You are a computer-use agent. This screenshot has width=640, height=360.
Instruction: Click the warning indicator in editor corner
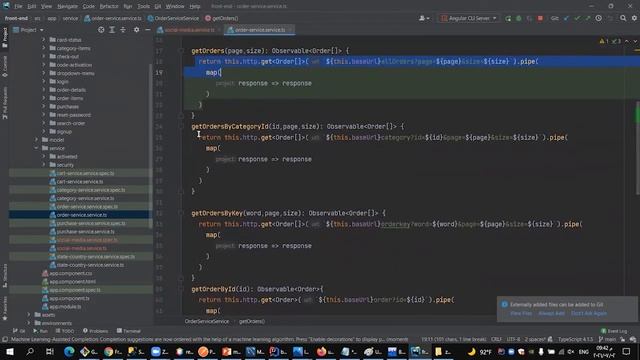(x=604, y=41)
